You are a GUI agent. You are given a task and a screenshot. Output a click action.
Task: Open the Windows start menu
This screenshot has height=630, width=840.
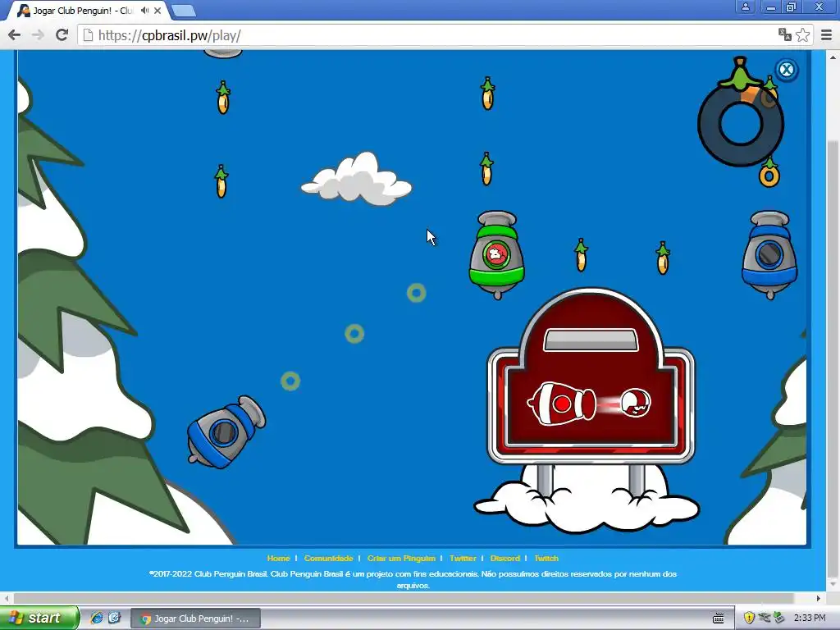coord(39,618)
